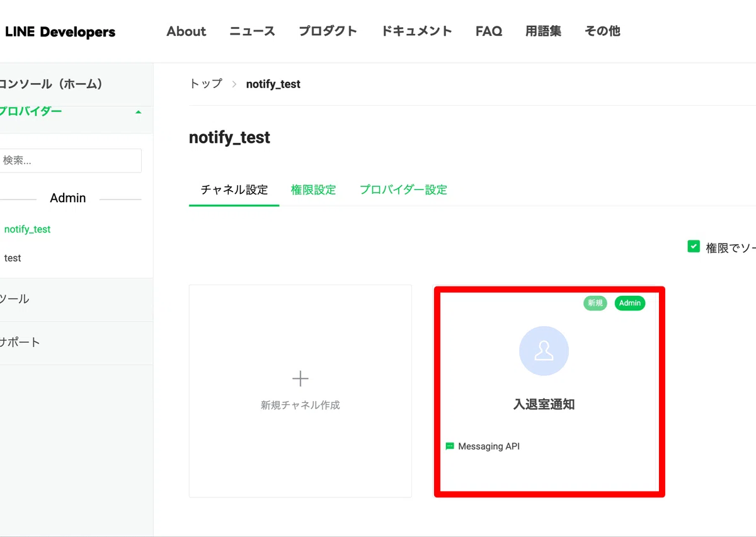Select notify_test provider in sidebar
Image resolution: width=756 pixels, height=537 pixels.
pyautogui.click(x=27, y=229)
